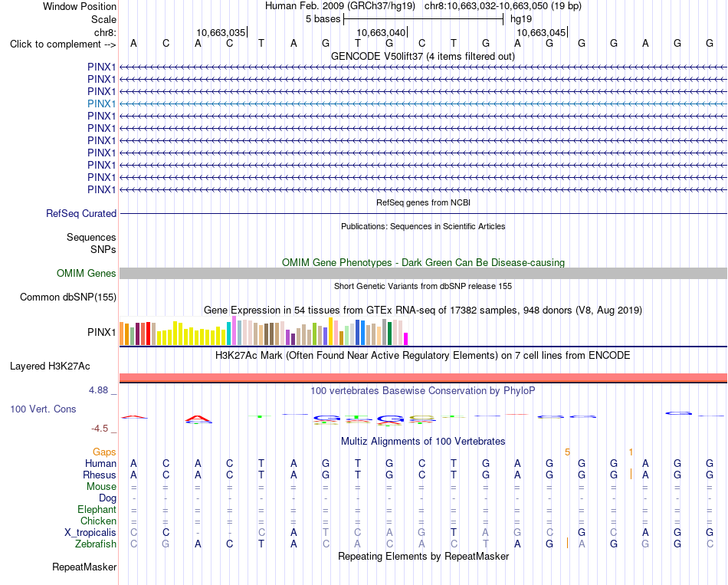Click the magenta last bar in GTEx chart
The image size is (728, 585).
406,339
